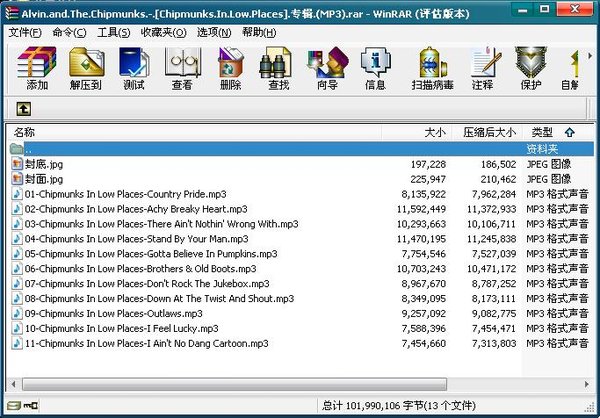Click the 删除 (Delete) toolbar icon
The height and width of the screenshot is (418, 600).
pyautogui.click(x=231, y=62)
